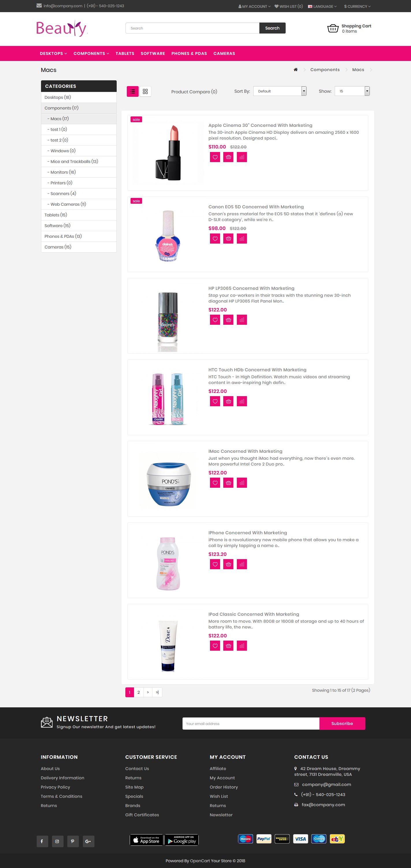Expand the Currency selector

tap(357, 6)
